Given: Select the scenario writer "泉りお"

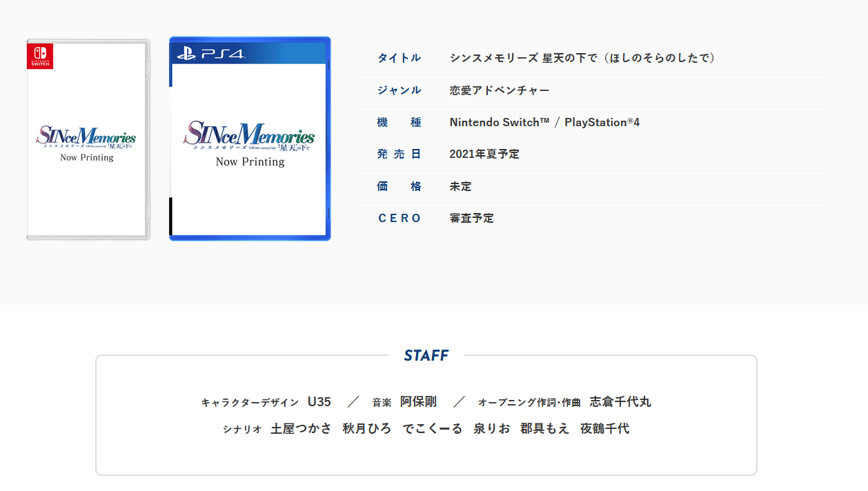Looking at the screenshot, I should click(492, 429).
